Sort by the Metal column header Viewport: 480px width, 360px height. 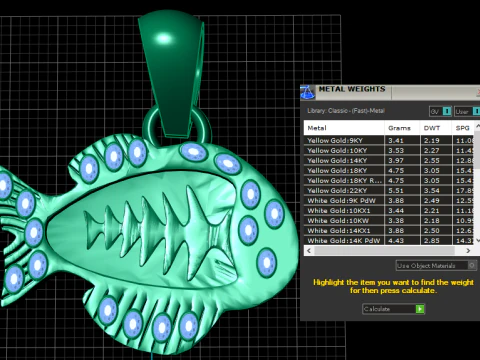pos(344,128)
